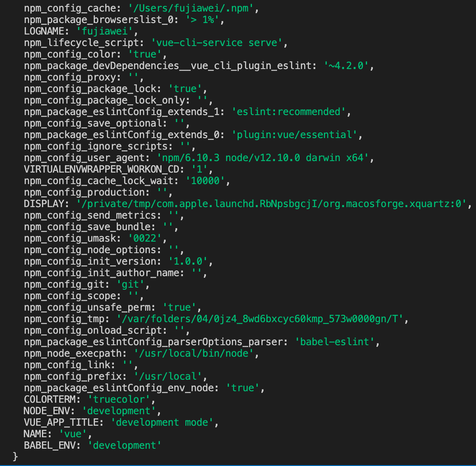
Task: Click the COLORTERM 'truecolor' value
Action: pyautogui.click(x=119, y=399)
